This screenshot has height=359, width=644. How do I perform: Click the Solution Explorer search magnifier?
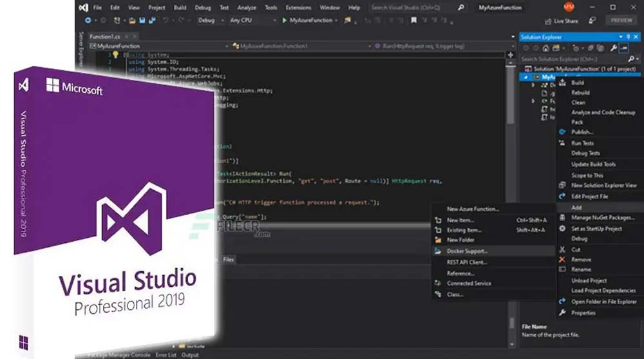click(x=631, y=59)
